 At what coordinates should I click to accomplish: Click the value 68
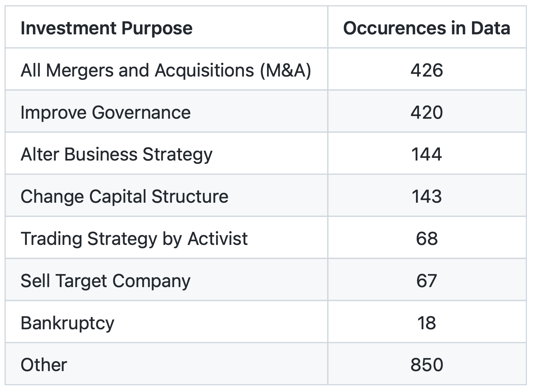(x=426, y=239)
